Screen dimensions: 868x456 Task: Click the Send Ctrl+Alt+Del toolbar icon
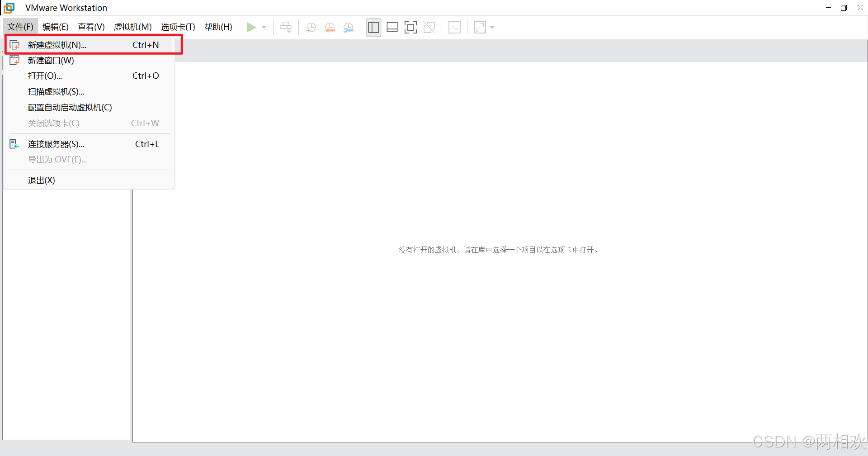(286, 28)
